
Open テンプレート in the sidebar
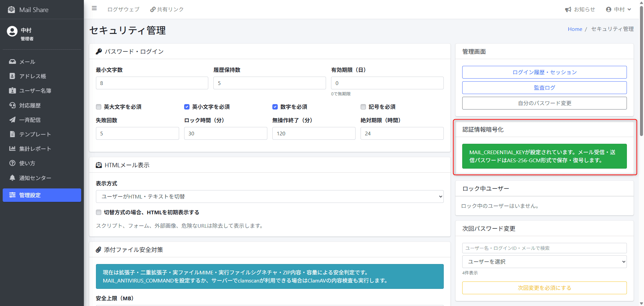42,134
